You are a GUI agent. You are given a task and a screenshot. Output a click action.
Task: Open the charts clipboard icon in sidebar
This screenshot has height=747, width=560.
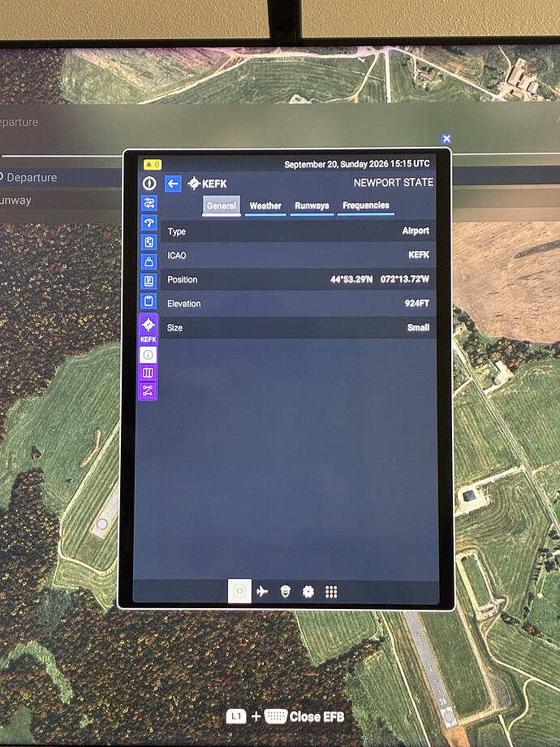coord(149,242)
